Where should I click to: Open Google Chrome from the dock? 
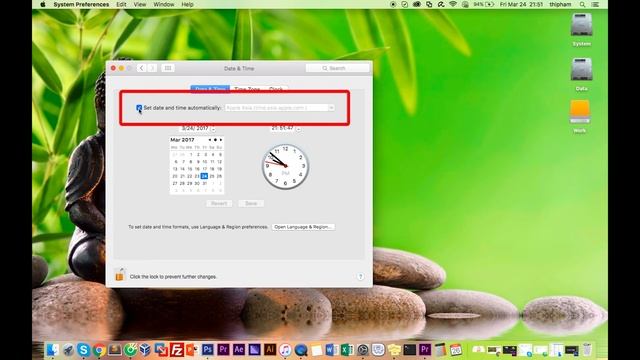99,350
